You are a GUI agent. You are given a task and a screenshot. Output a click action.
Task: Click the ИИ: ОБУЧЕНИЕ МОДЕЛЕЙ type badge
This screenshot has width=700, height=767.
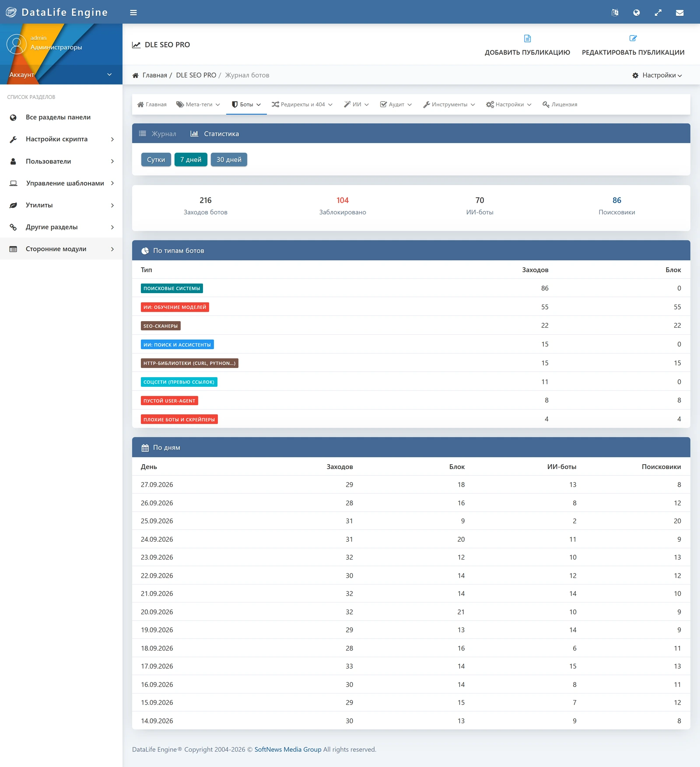point(175,307)
